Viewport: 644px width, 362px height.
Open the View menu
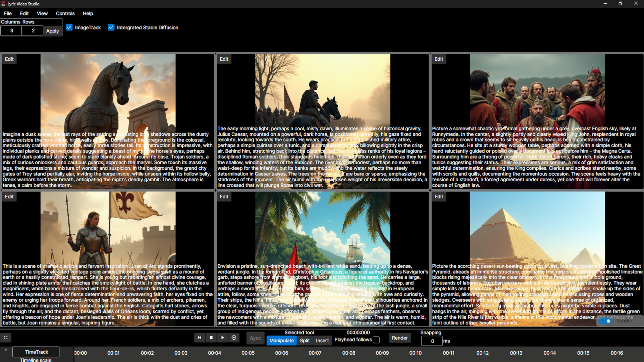(42, 13)
